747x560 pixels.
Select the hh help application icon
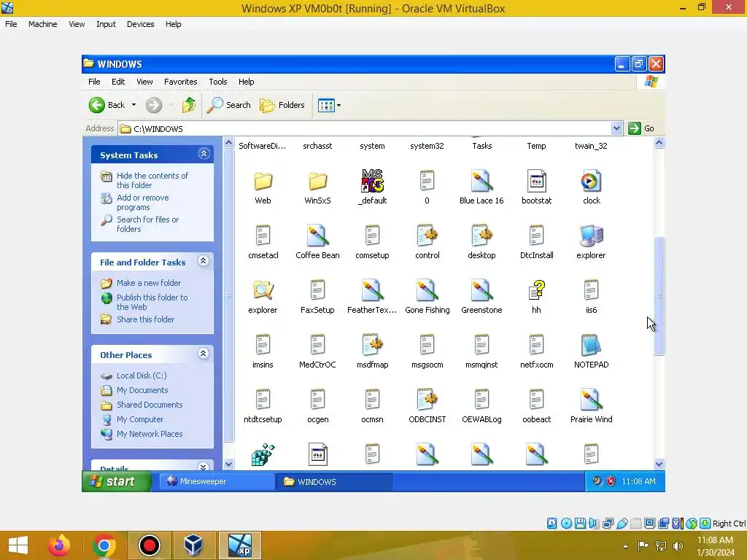pyautogui.click(x=536, y=290)
